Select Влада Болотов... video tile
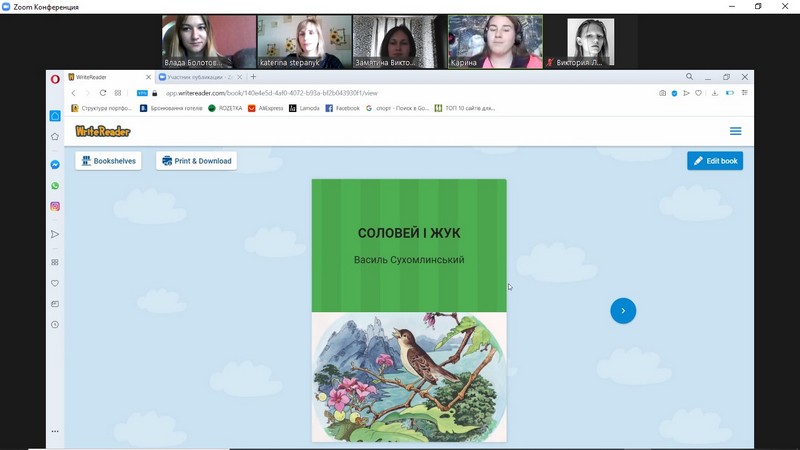 click(209, 42)
